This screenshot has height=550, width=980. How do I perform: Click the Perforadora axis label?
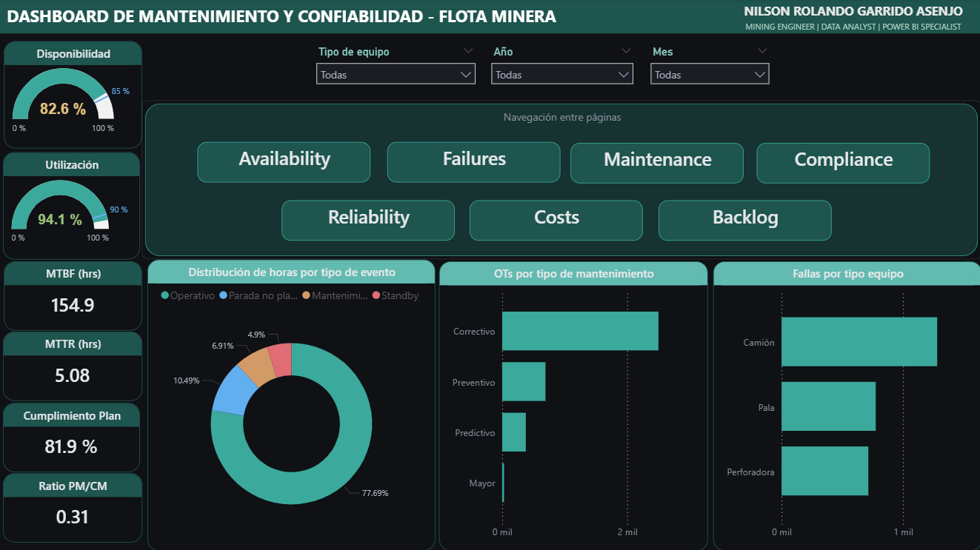coord(751,472)
